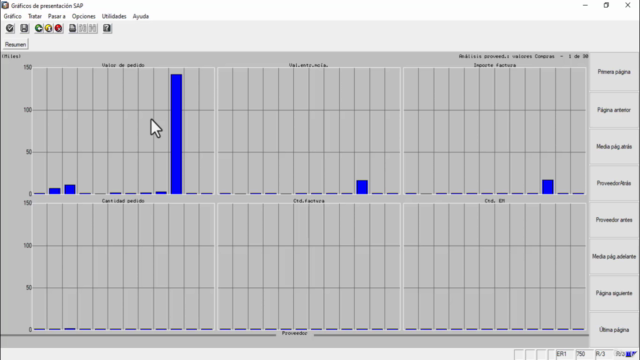This screenshot has height=360, width=640.
Task: Click the green back arrow icon
Action: coord(38,28)
